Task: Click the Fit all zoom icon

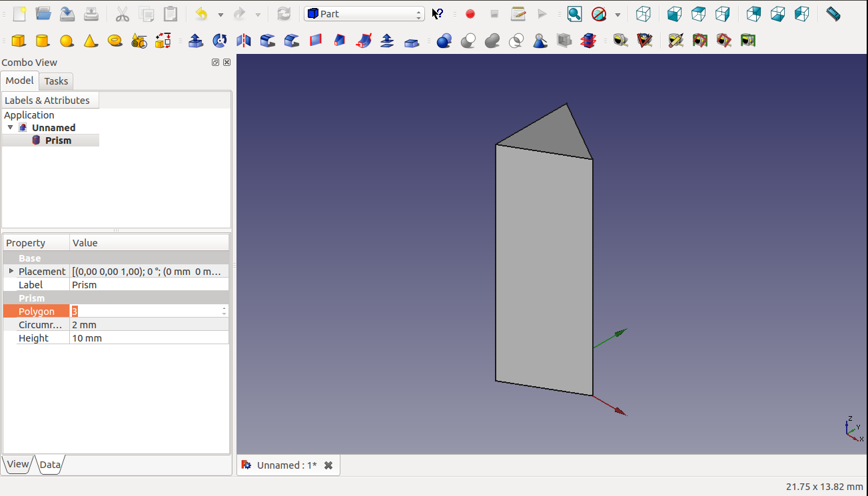Action: 574,14
